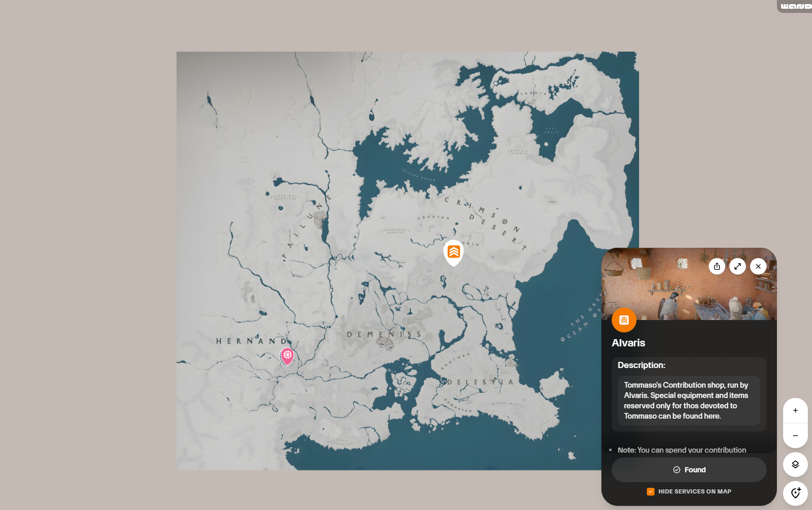Click the Tommaso's Contribution shop description text
Viewport: 812px width, 510px height.
(x=686, y=401)
